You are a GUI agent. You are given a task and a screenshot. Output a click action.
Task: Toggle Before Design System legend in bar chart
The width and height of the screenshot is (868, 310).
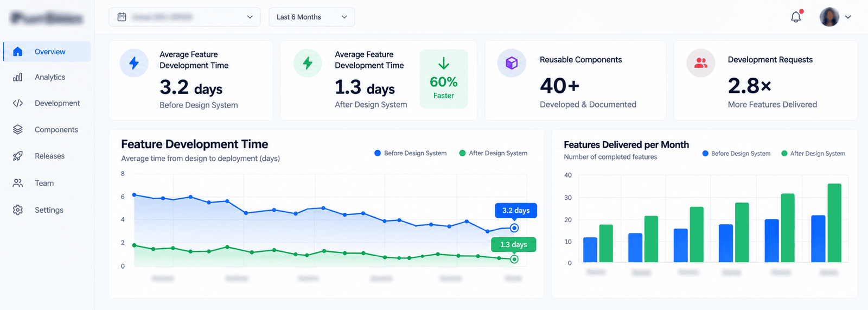tap(736, 154)
